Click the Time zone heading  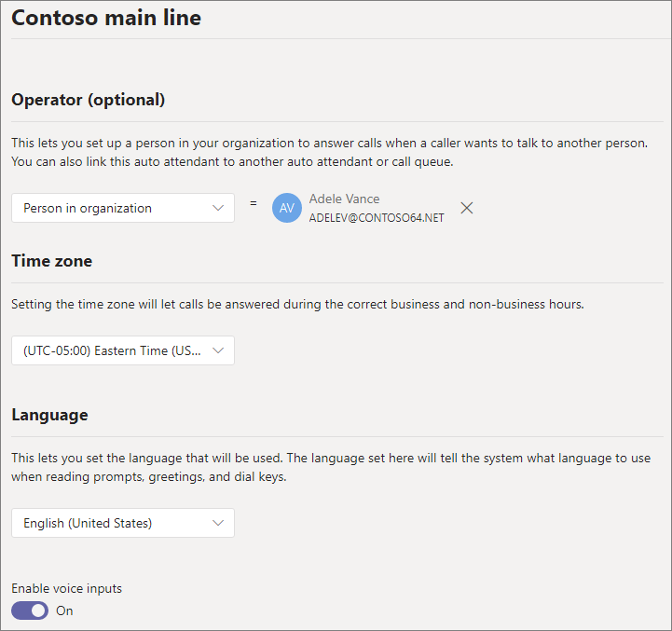(52, 261)
